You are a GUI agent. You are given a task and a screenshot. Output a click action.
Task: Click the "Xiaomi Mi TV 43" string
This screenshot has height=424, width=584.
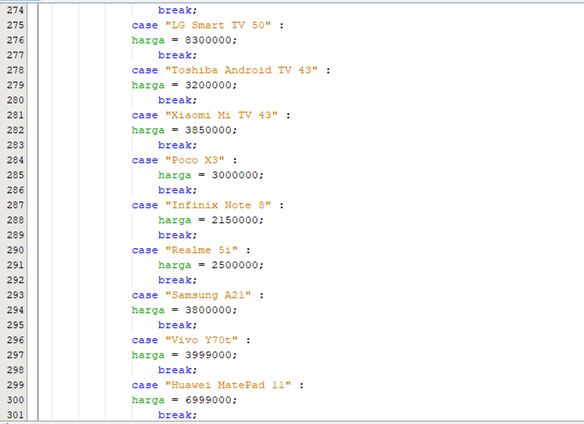(222, 115)
